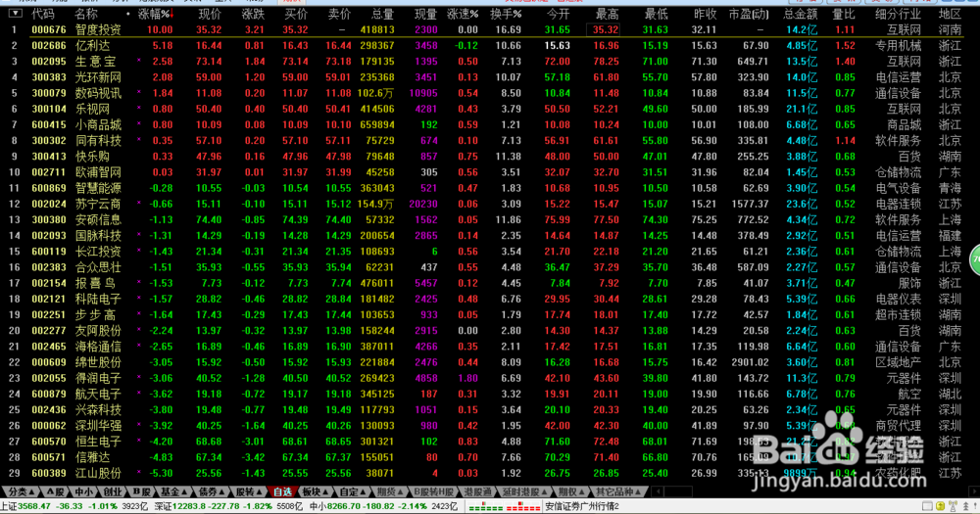Screen dimensions: 980x514
Task: Click the 安信证券广州行情2 server label
Action: click(x=582, y=506)
